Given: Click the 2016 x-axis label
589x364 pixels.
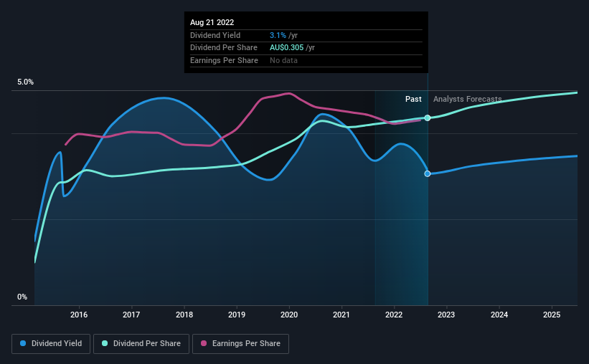Looking at the screenshot, I should [x=79, y=315].
